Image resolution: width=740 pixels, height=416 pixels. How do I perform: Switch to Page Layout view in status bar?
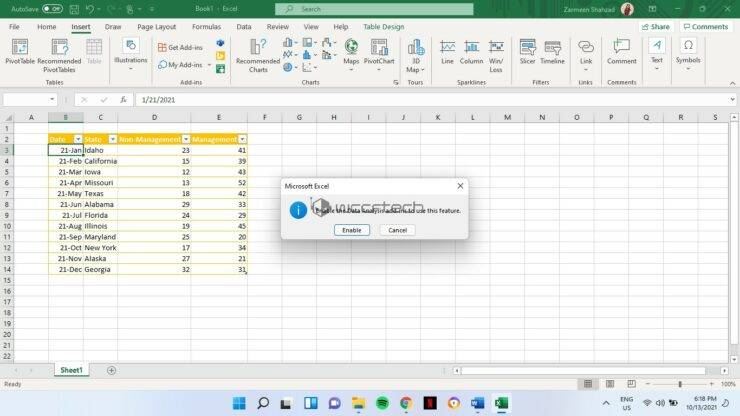(x=610, y=384)
